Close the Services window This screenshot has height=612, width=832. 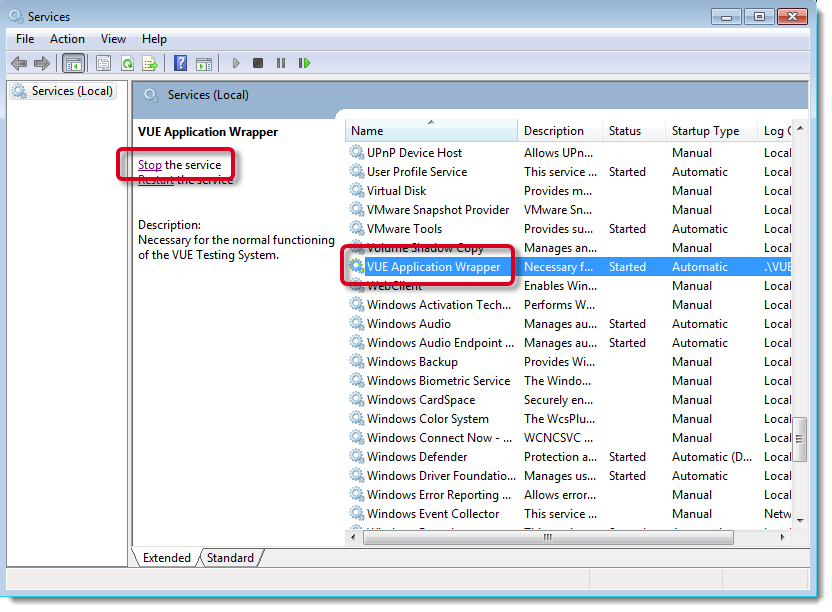pos(792,17)
